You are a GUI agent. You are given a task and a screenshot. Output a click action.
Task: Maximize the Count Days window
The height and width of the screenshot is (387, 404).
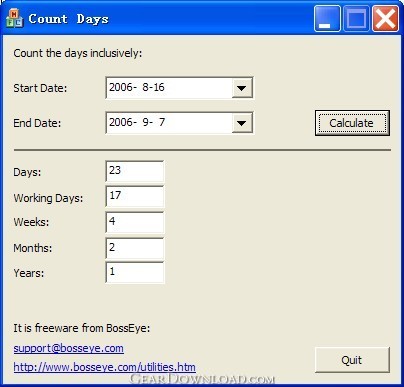pos(356,18)
